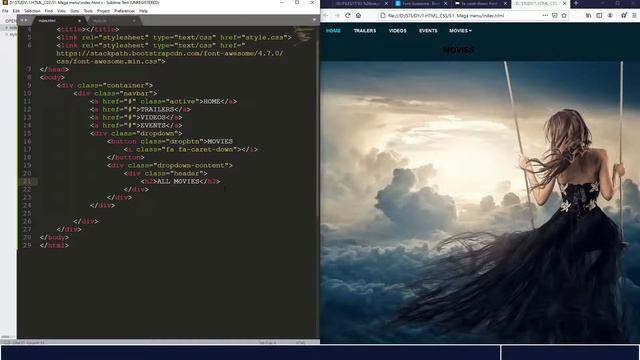Close the Font Awesome browser tab

click(445, 3)
